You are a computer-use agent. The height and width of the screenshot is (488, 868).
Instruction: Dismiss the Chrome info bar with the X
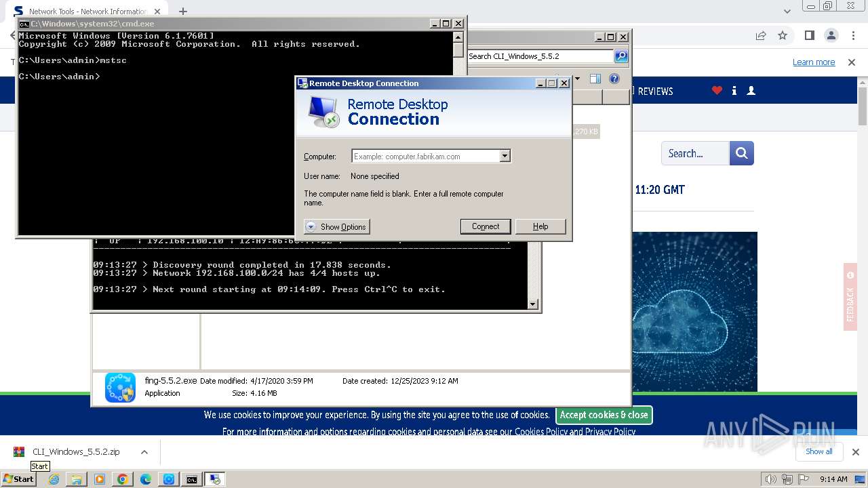coord(852,62)
